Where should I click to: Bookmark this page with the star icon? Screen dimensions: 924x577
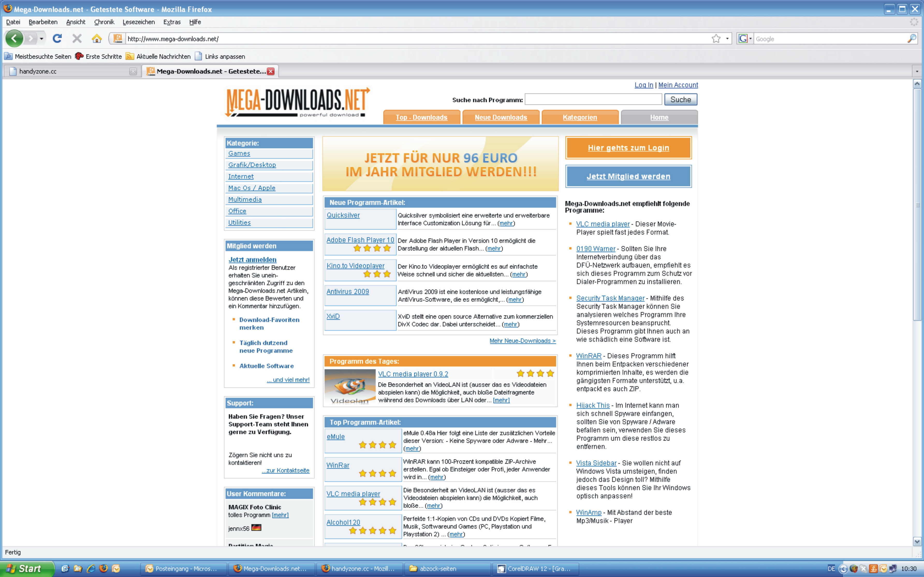coord(716,39)
